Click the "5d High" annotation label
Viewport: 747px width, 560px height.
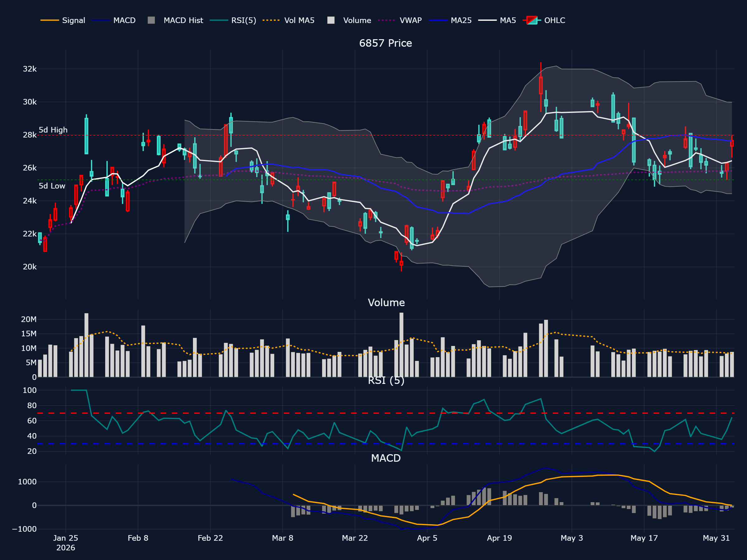(x=53, y=130)
